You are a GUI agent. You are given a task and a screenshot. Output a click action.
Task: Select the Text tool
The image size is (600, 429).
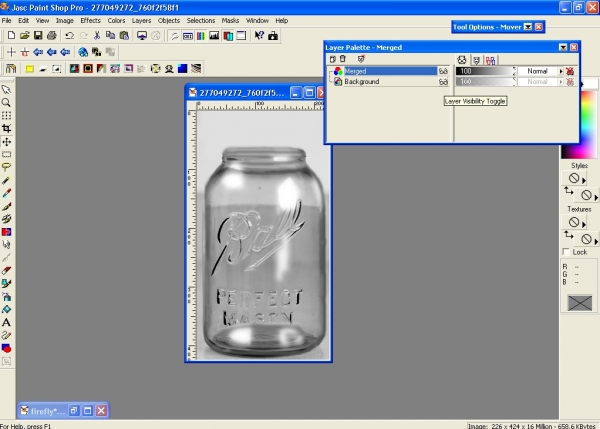tap(6, 322)
